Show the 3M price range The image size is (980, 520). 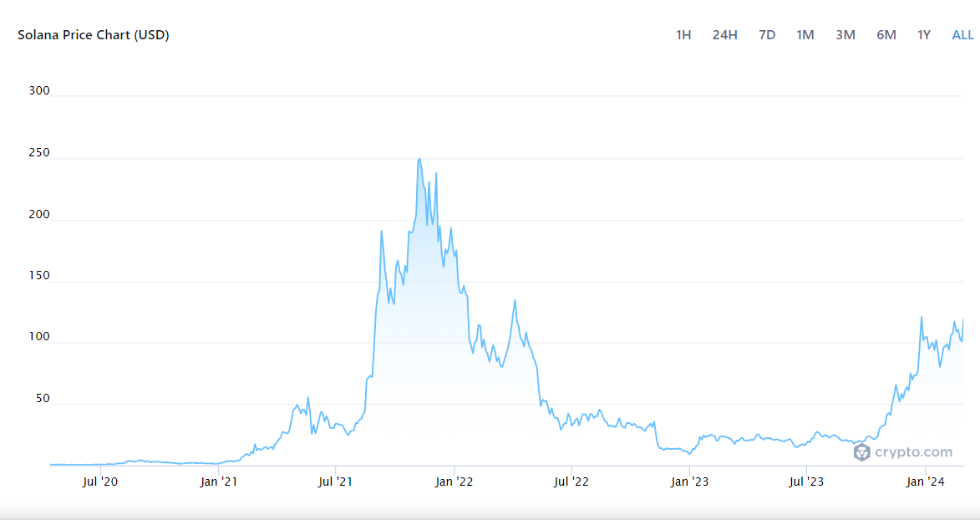(845, 35)
